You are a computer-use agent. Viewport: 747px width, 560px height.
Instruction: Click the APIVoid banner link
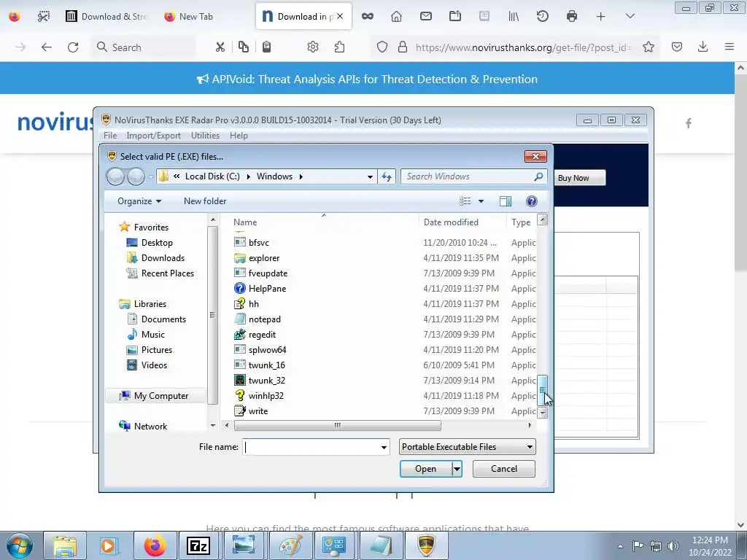[368, 79]
